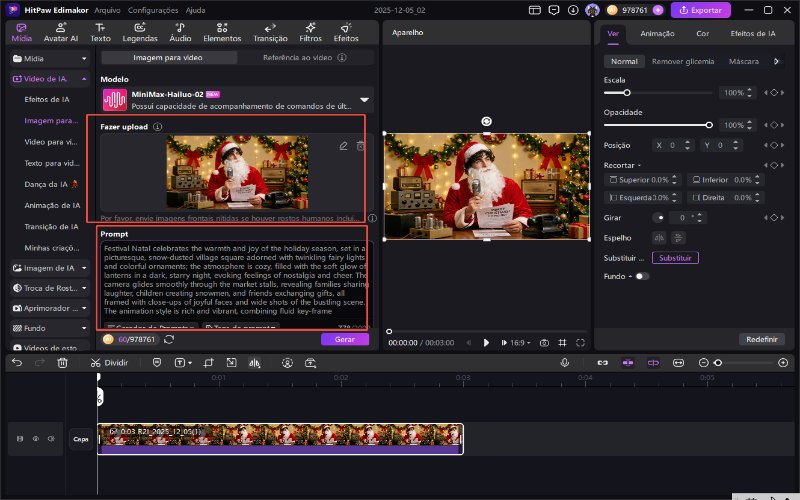The height and width of the screenshot is (500, 800).
Task: Edit the uploaded image with pencil icon
Action: [343, 146]
